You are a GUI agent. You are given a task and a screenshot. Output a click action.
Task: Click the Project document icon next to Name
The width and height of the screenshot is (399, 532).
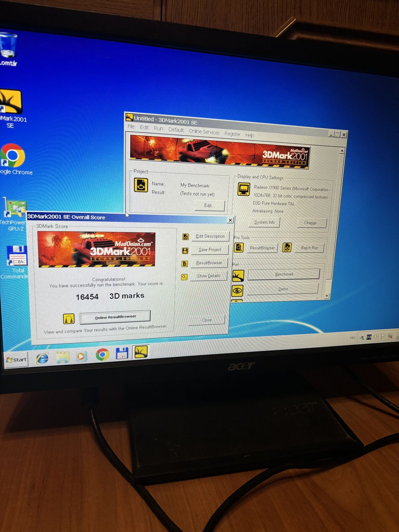point(141,185)
